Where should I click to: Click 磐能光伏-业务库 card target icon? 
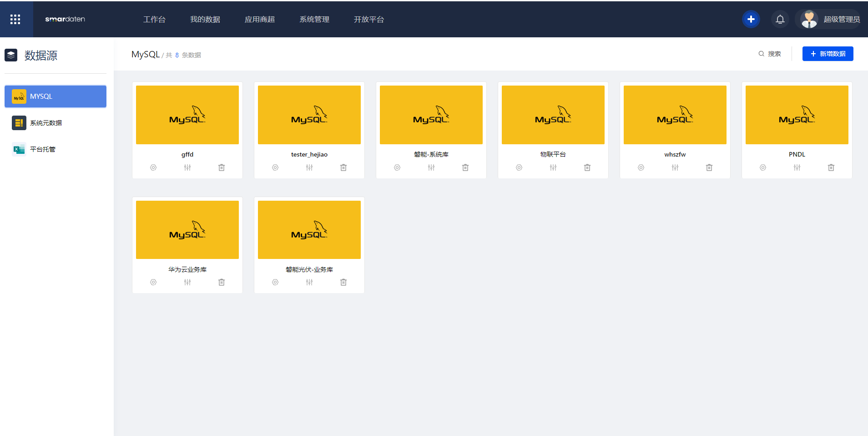[x=275, y=282]
